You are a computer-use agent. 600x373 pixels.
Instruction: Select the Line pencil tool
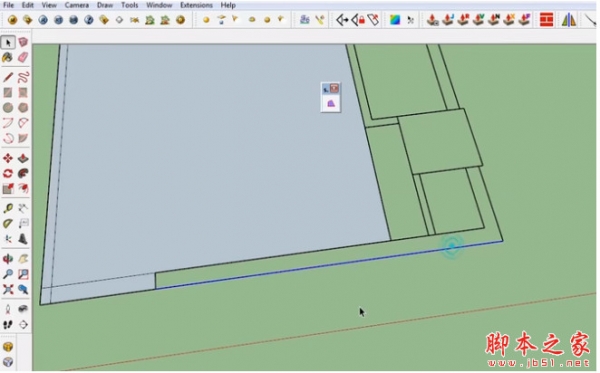point(8,77)
